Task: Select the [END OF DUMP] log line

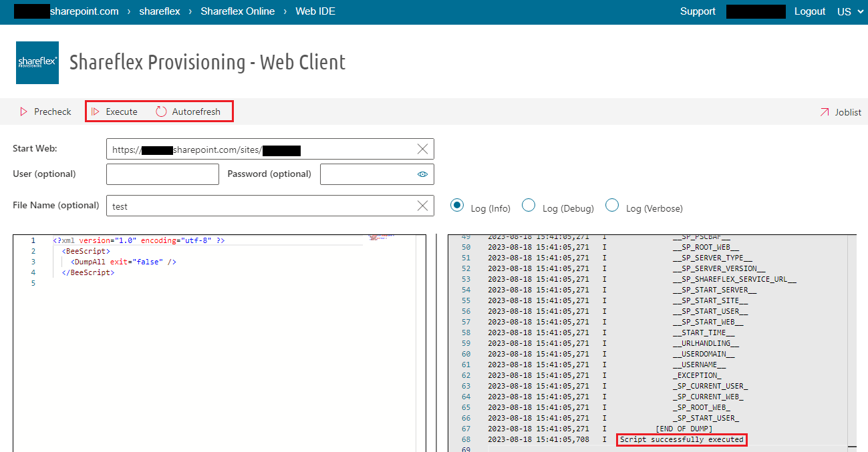Action: point(684,429)
